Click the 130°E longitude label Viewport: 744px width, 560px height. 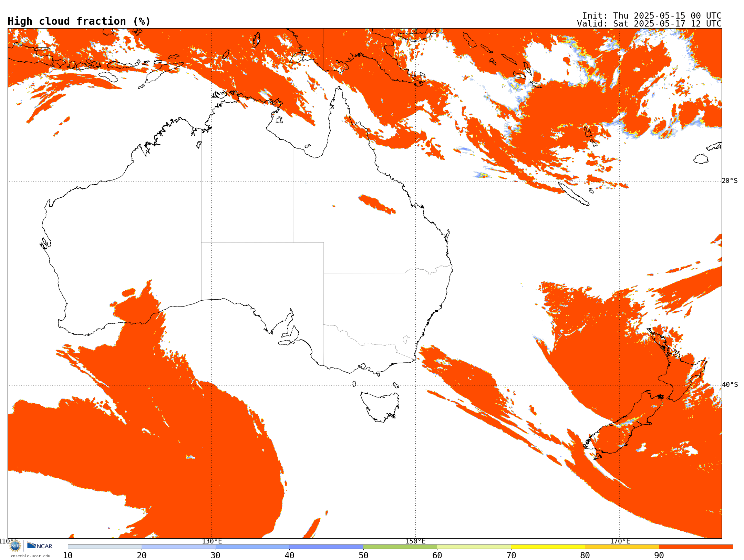click(x=212, y=541)
